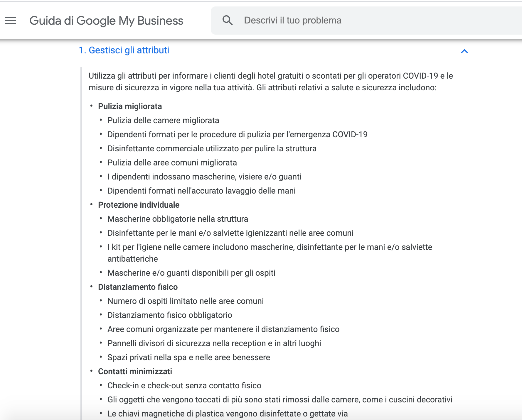This screenshot has width=522, height=420.
Task: Open the 'Guida di Google My Business' title
Action: (106, 21)
